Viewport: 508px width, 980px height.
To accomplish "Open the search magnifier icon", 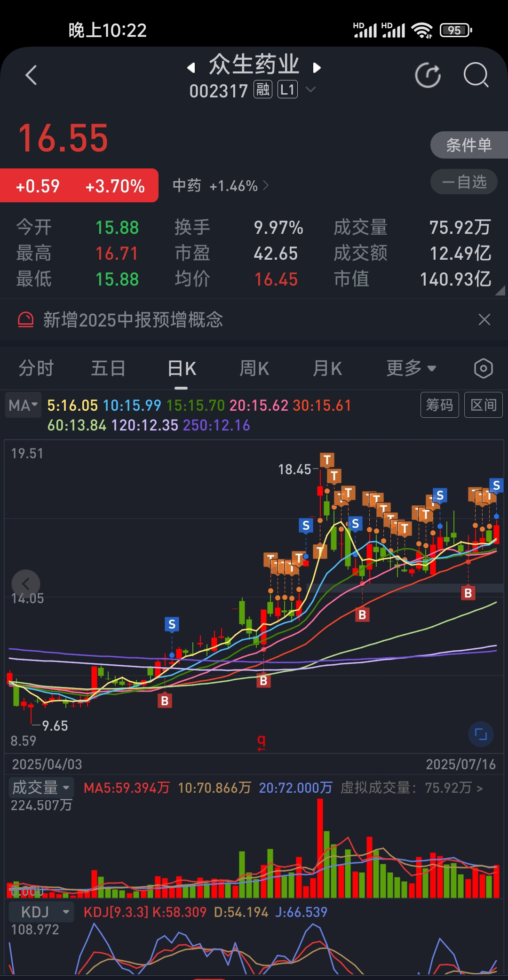I will tap(476, 75).
